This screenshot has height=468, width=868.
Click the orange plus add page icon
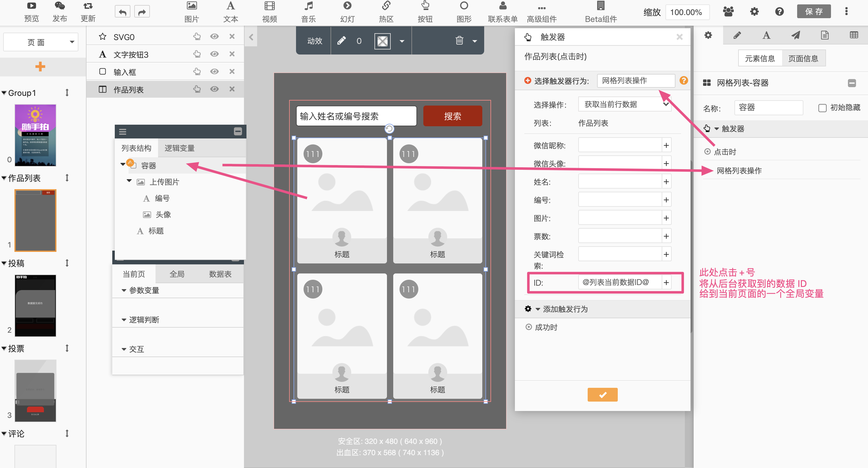[x=40, y=66]
